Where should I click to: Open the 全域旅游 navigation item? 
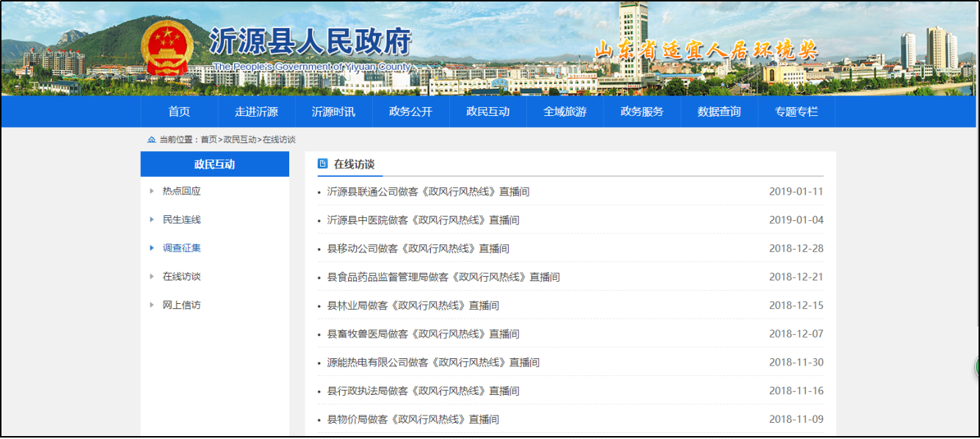(565, 112)
